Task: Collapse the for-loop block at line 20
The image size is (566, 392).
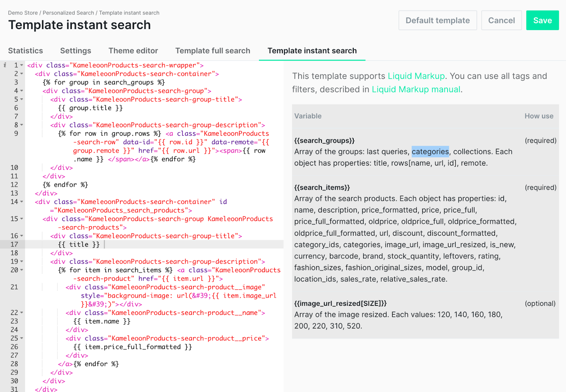Action: [x=22, y=270]
